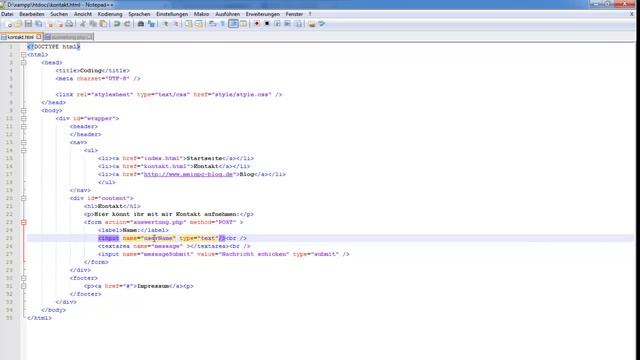Image resolution: width=640 pixels, height=360 pixels.
Task: Click line number 25 in the margin
Action: (x=9, y=238)
